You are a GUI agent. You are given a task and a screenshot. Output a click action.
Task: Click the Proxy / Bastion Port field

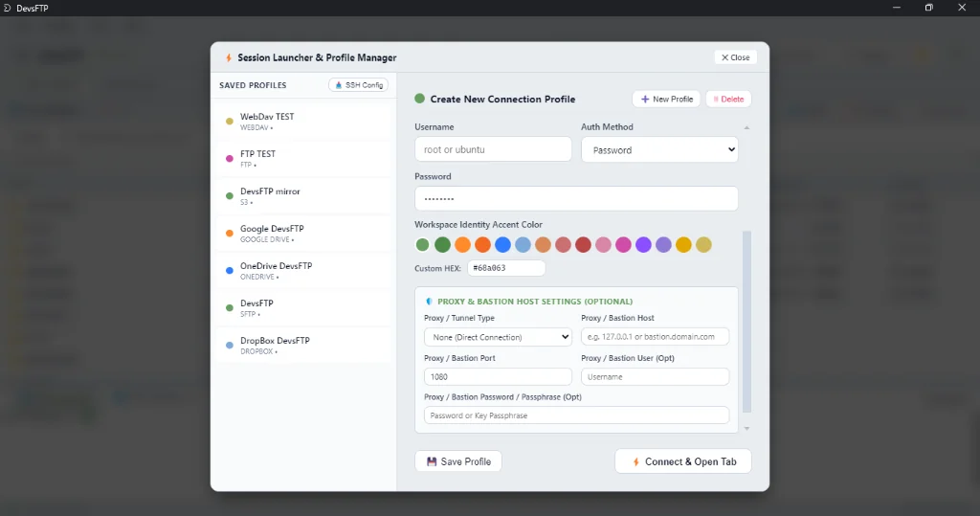pos(498,376)
